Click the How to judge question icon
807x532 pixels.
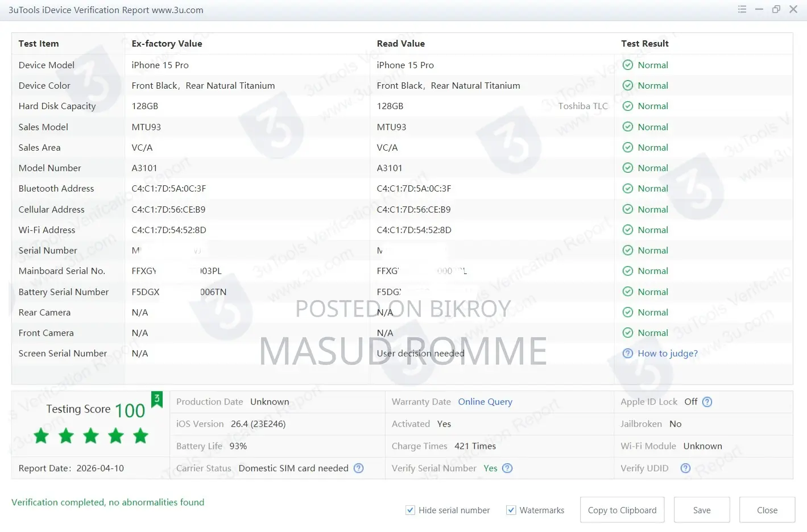click(628, 354)
